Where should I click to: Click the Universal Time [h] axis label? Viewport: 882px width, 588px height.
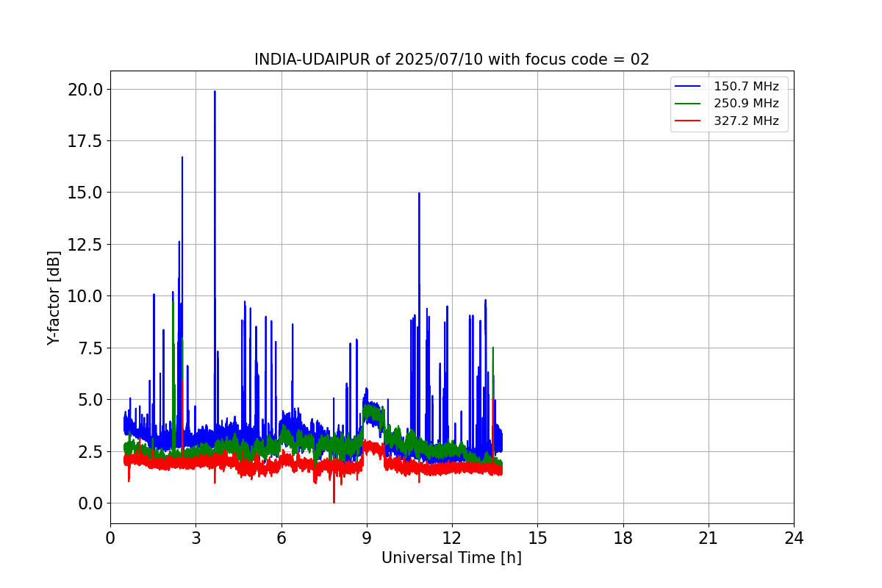pyautogui.click(x=451, y=558)
